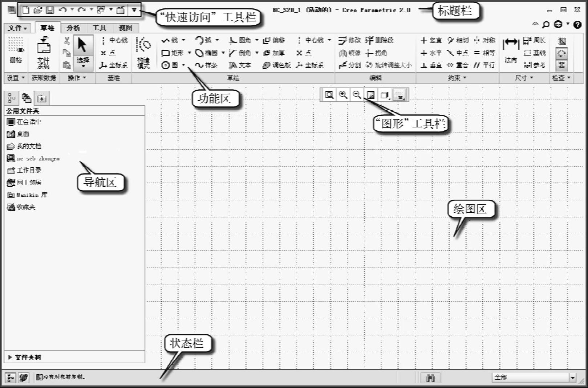Undo the last action
Screen dimensions: 588x388
(63, 10)
